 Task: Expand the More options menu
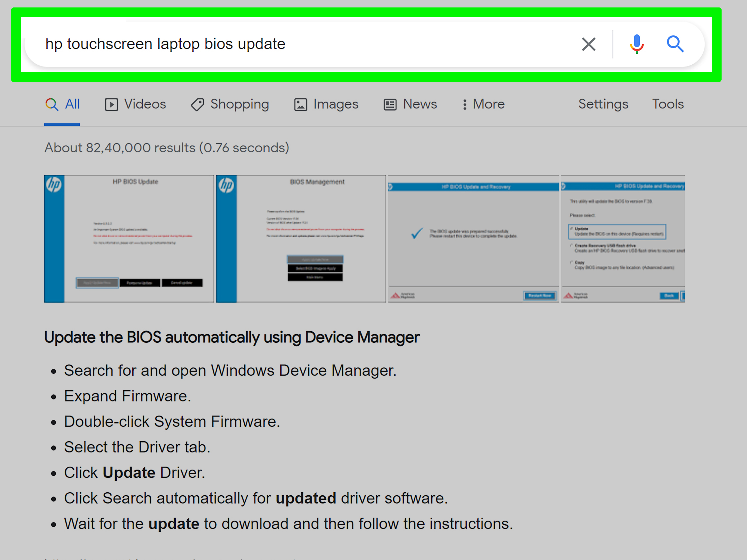coord(483,104)
